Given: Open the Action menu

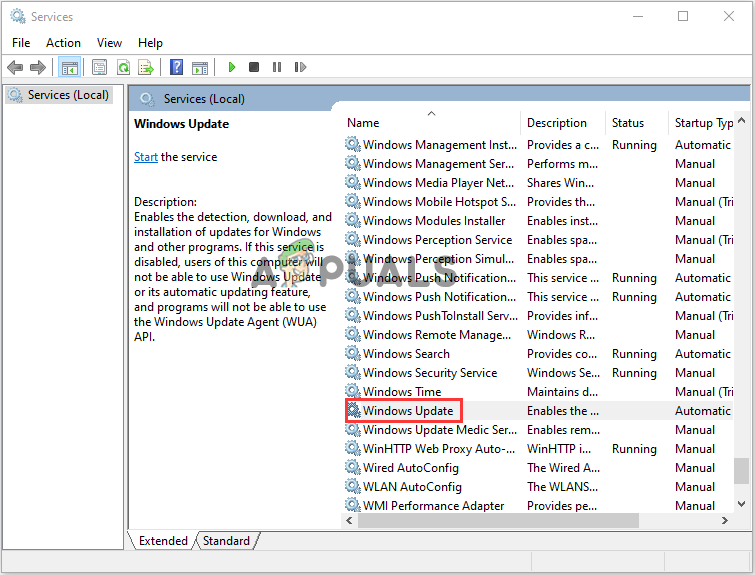Looking at the screenshot, I should [63, 43].
